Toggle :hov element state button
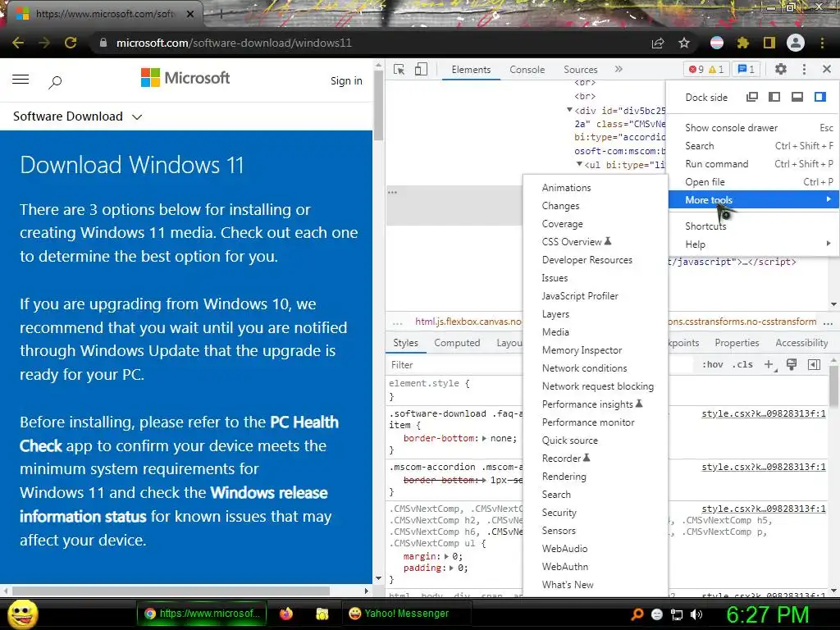840x630 pixels. [713, 365]
